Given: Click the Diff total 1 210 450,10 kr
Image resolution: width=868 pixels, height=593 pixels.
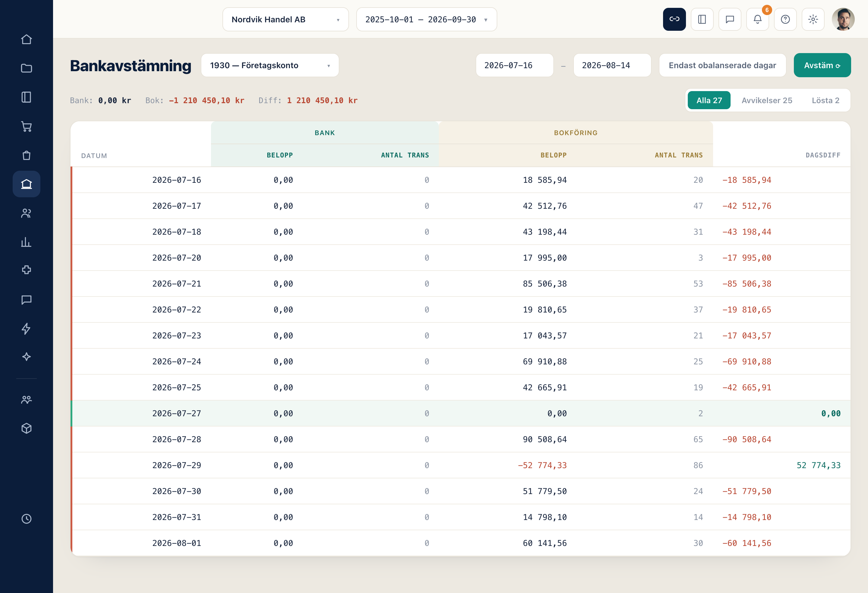Looking at the screenshot, I should pos(322,100).
